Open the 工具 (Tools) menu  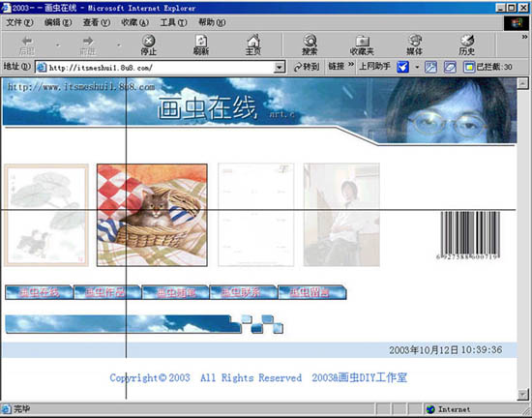(x=173, y=22)
